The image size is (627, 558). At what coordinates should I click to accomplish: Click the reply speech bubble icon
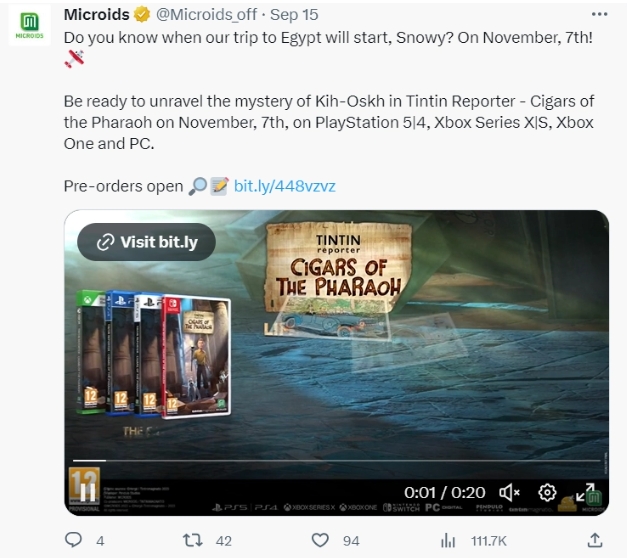[x=74, y=540]
